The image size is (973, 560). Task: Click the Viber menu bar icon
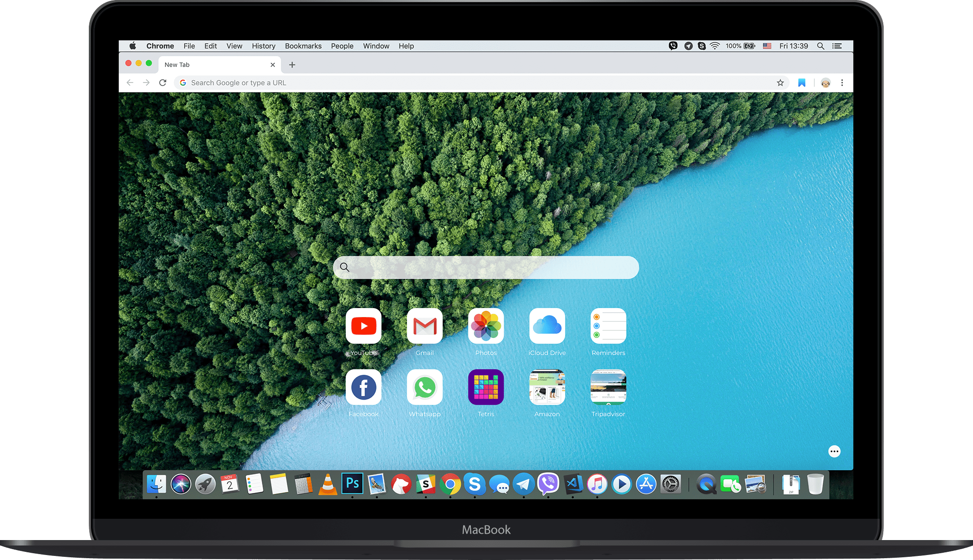point(673,46)
